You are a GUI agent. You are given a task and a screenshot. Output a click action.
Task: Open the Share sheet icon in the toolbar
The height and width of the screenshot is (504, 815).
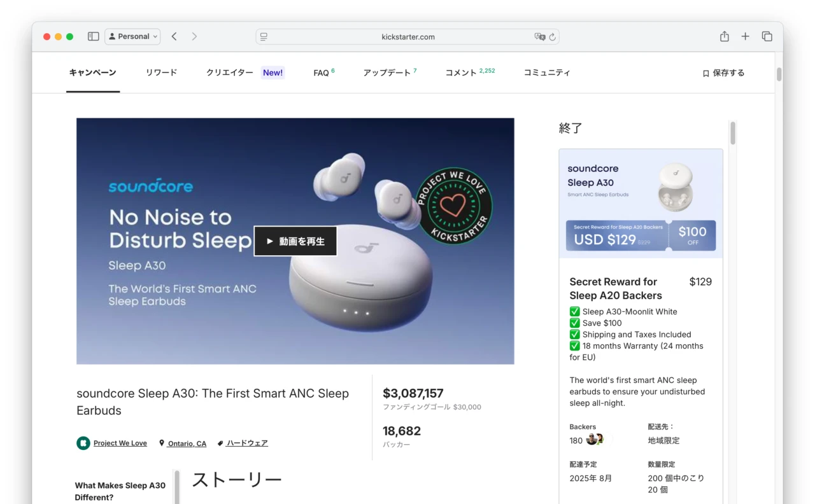724,36
